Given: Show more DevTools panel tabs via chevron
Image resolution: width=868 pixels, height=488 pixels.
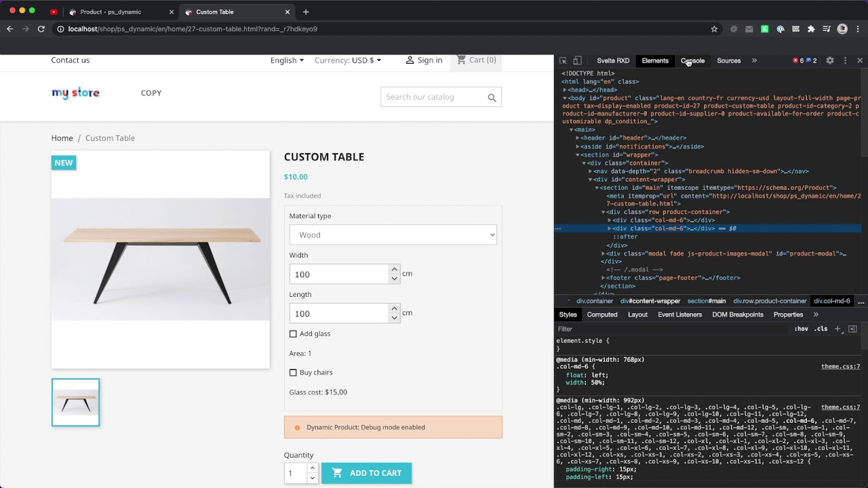Looking at the screenshot, I should pyautogui.click(x=754, y=60).
